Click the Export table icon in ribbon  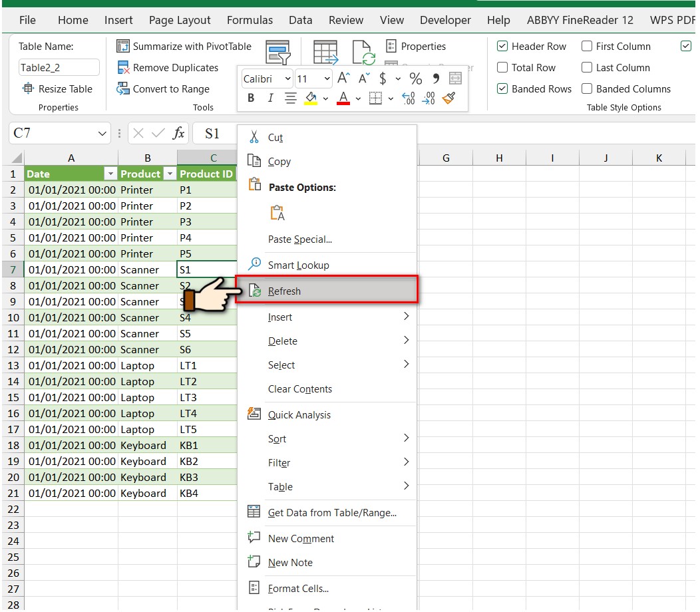coord(325,52)
